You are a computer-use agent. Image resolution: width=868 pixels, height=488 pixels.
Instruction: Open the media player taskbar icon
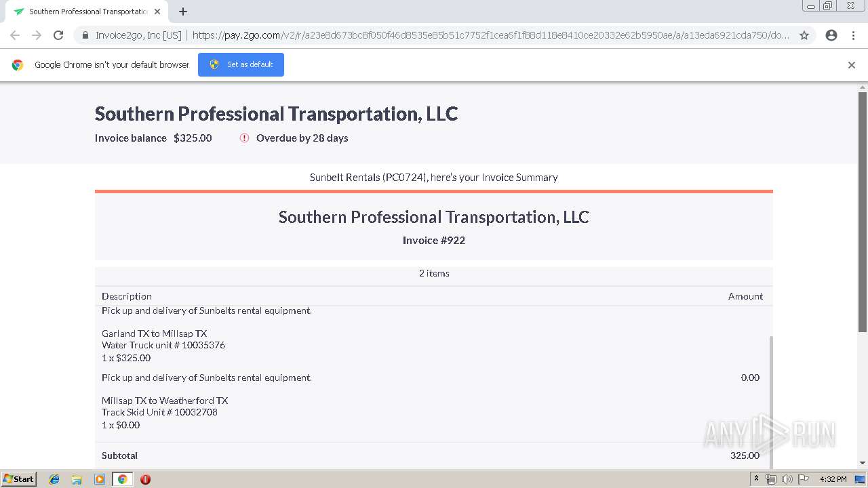tap(100, 479)
